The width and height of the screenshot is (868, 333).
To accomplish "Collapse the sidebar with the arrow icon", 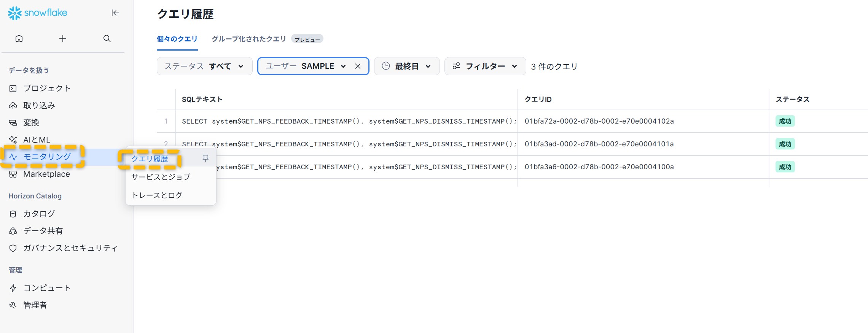I will (x=115, y=13).
